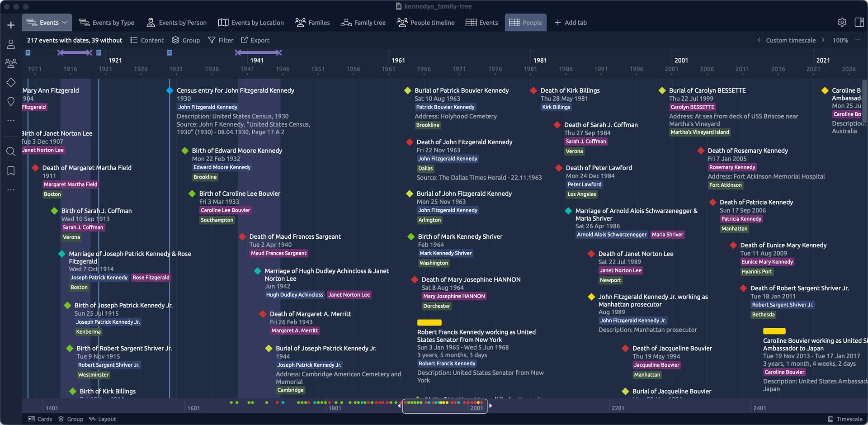This screenshot has height=425, width=868.
Task: Expand the Events tab dropdown chevron
Action: (65, 23)
